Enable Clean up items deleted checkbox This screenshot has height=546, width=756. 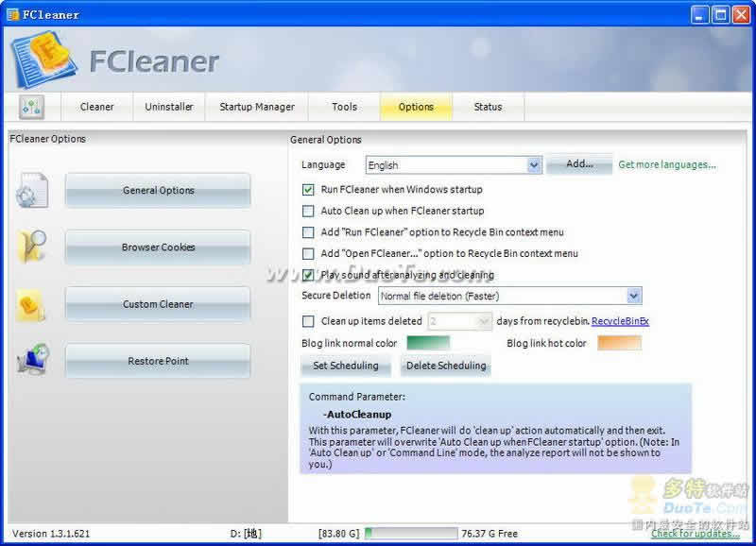tap(308, 321)
